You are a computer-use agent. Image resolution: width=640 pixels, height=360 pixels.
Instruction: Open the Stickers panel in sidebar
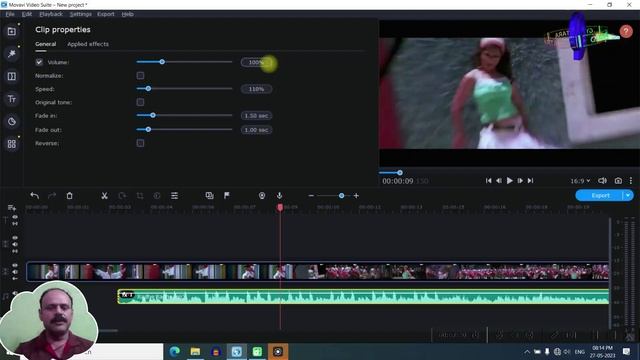(11, 121)
